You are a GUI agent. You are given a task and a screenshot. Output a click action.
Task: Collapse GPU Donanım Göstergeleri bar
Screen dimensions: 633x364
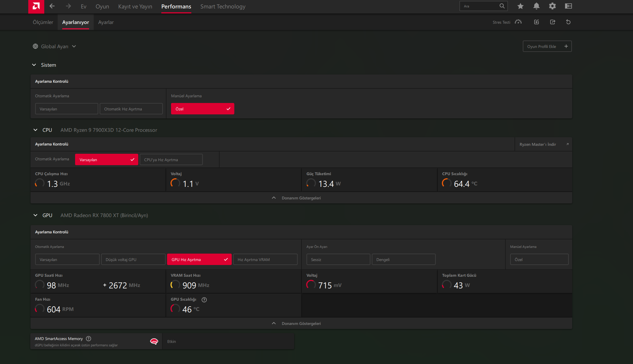(301, 323)
